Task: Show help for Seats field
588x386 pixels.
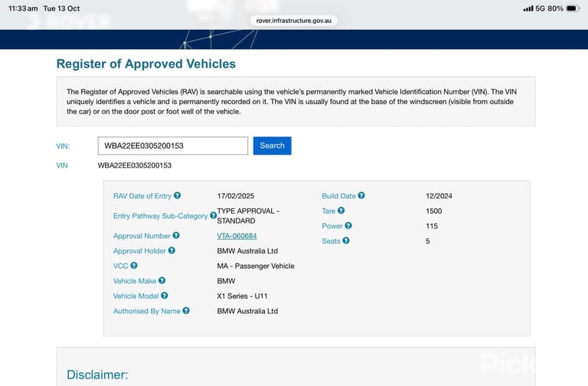Action: 346,240
